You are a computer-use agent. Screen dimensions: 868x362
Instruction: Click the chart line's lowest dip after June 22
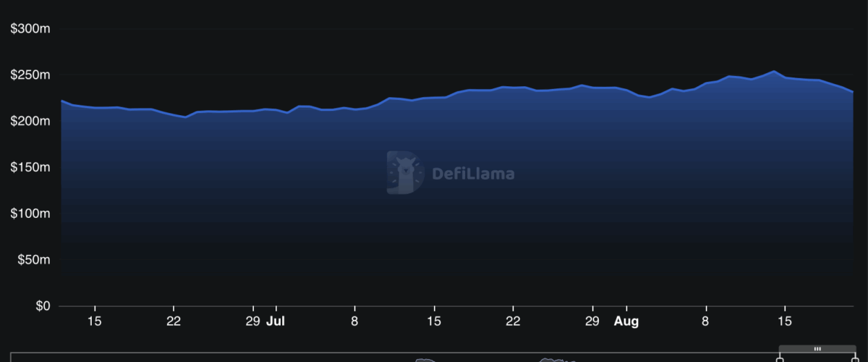tap(186, 117)
